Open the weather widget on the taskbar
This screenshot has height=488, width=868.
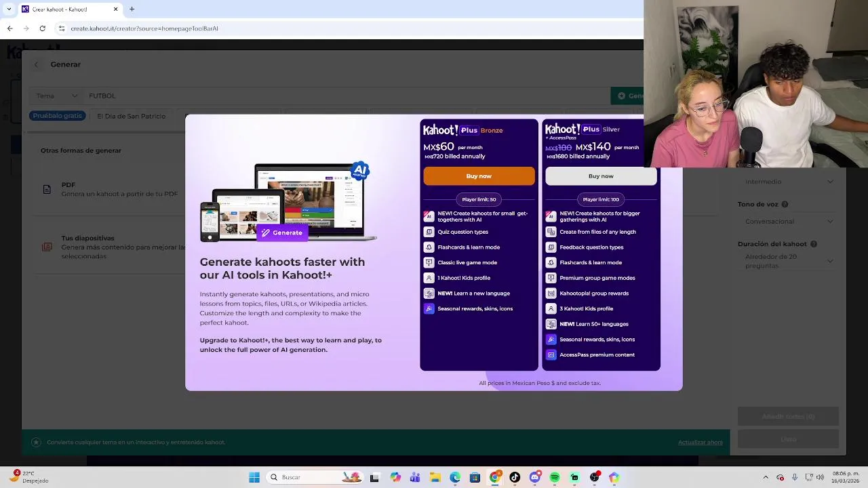pos(31,477)
